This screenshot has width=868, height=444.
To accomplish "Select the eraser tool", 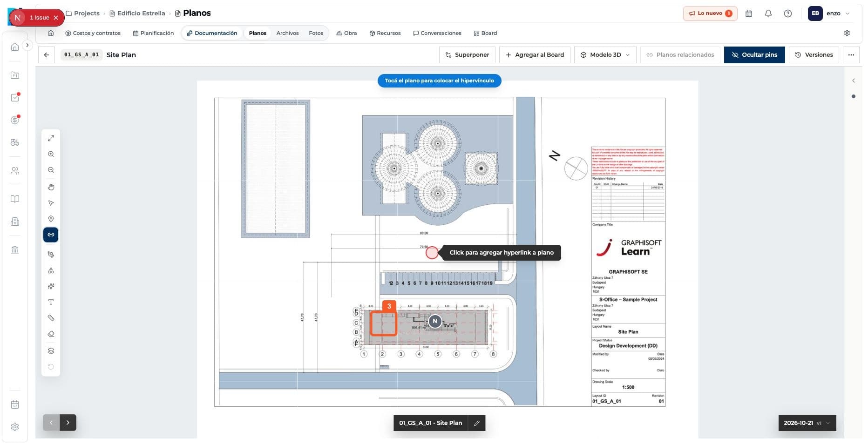I will click(x=51, y=334).
